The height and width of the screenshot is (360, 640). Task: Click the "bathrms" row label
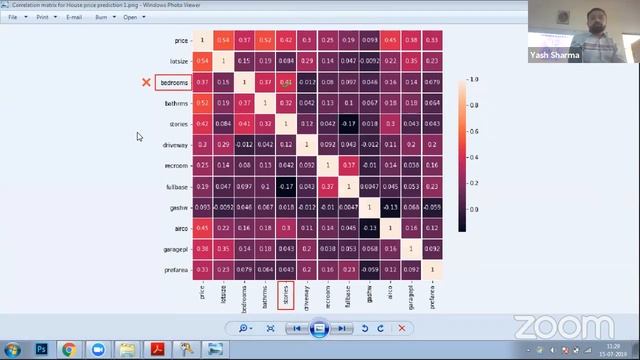pos(176,104)
